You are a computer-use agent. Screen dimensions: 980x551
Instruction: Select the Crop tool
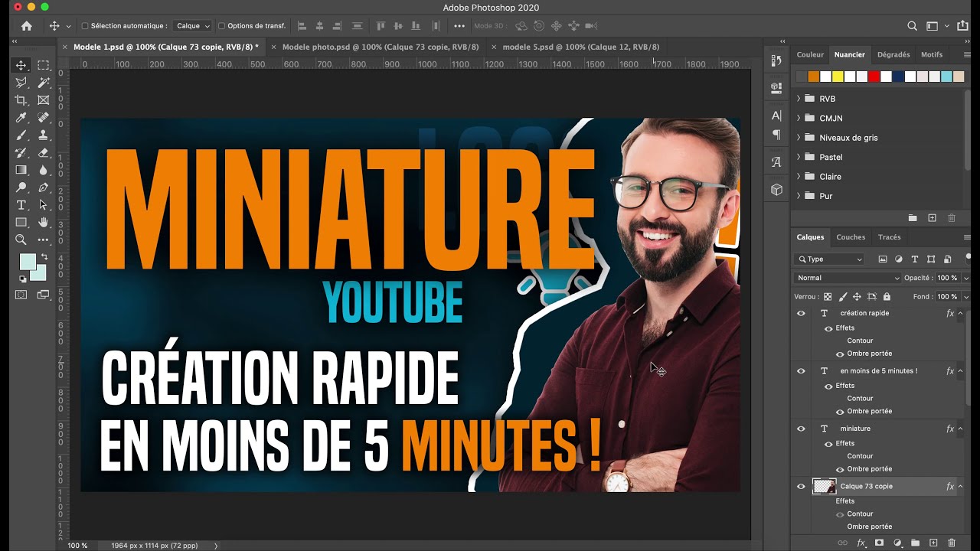pos(21,100)
